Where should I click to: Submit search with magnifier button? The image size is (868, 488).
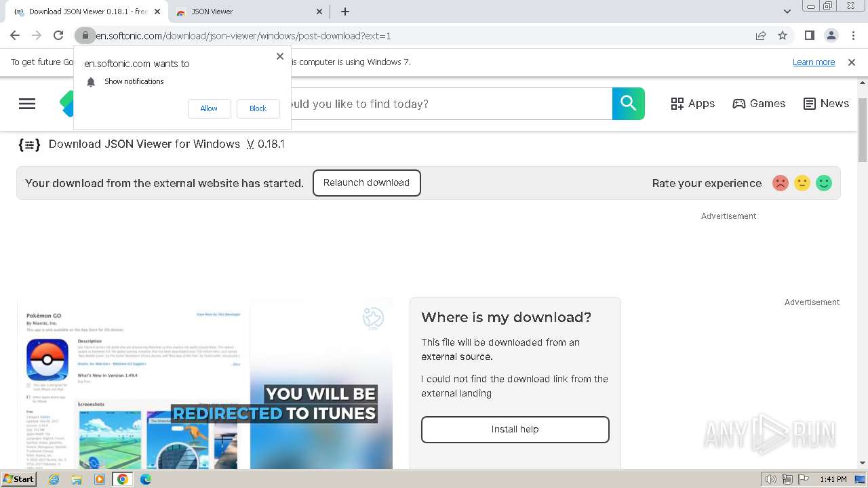tap(629, 104)
